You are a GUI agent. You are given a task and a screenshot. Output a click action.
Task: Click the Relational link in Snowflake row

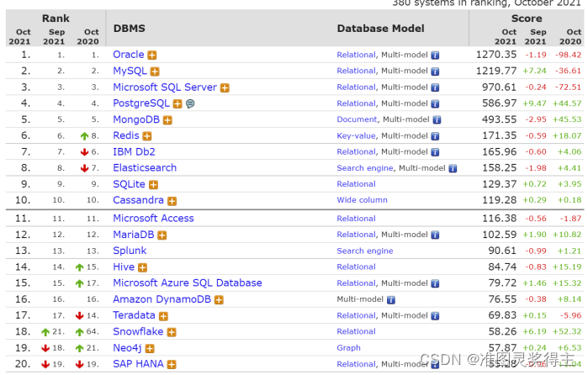click(356, 331)
